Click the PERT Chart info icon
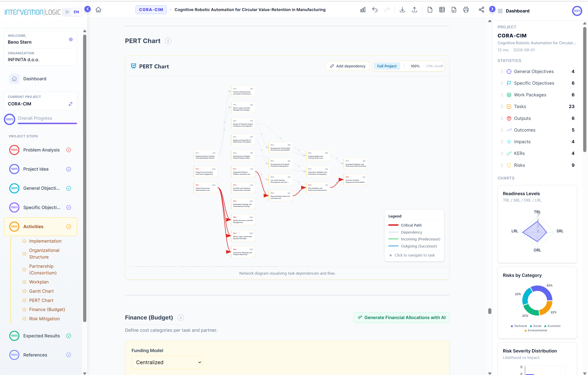Screen dimensions: 588x375 pyautogui.click(x=168, y=41)
